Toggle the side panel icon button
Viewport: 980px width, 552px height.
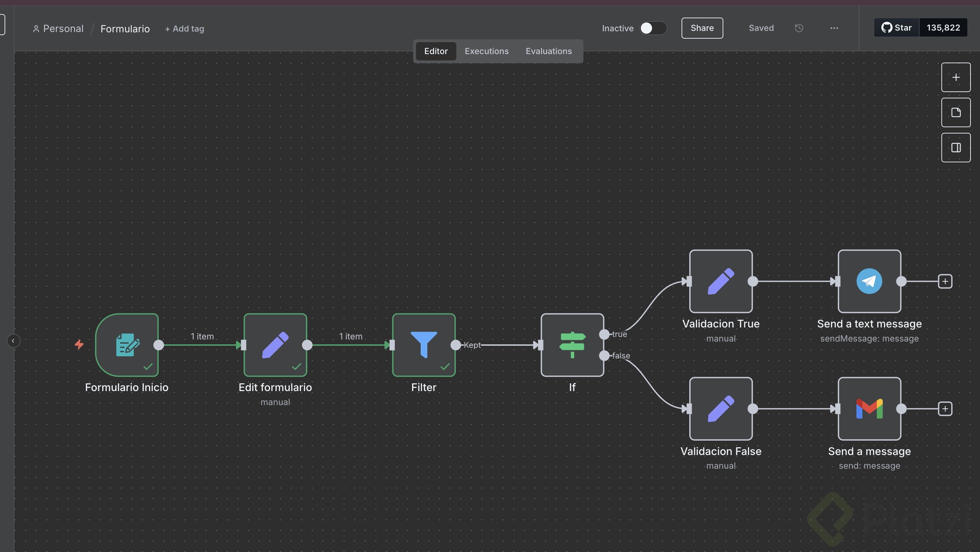pyautogui.click(x=956, y=148)
